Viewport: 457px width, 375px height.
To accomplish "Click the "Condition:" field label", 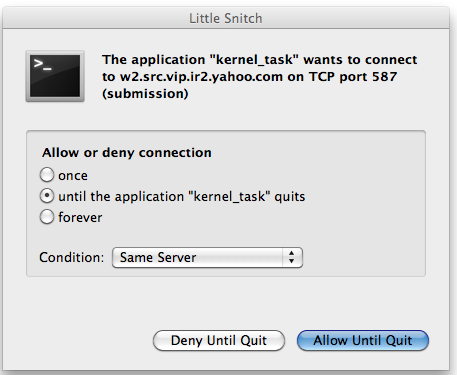I will click(x=72, y=257).
